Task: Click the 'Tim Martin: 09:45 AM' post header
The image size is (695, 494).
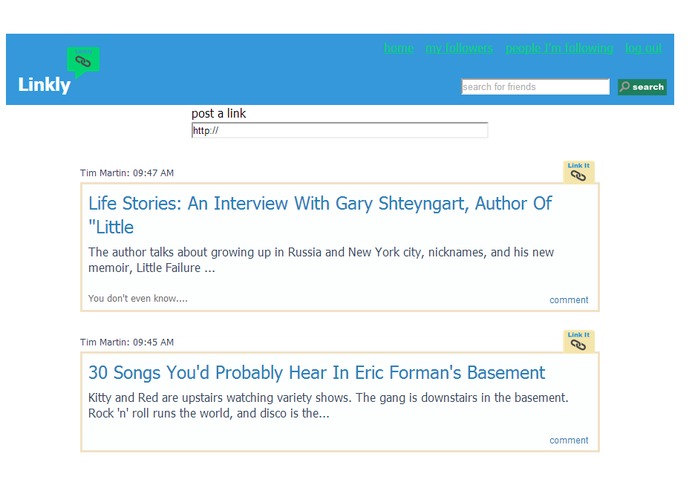Action: point(127,342)
